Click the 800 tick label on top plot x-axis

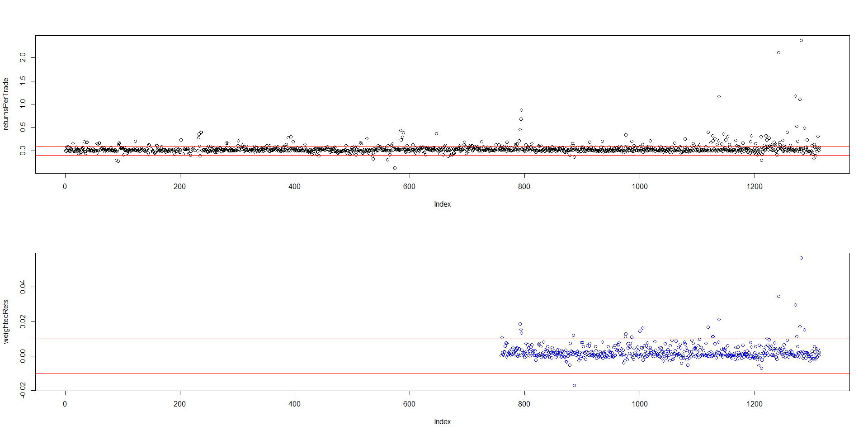[x=524, y=187]
